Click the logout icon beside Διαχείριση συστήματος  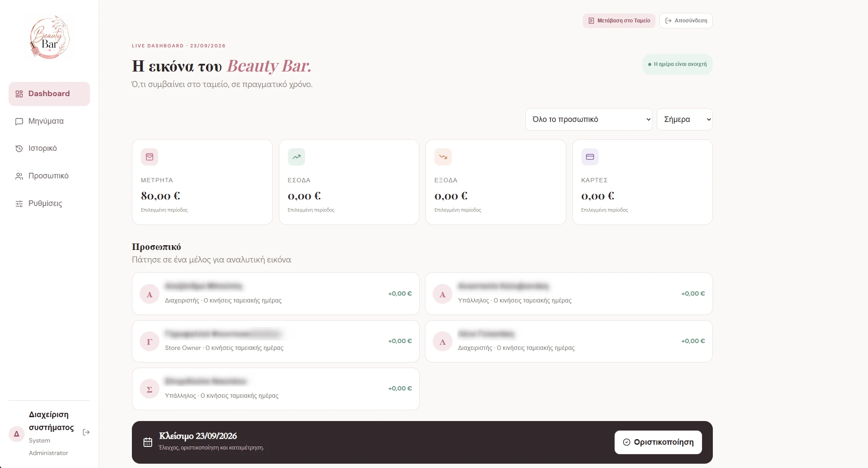[x=86, y=432]
